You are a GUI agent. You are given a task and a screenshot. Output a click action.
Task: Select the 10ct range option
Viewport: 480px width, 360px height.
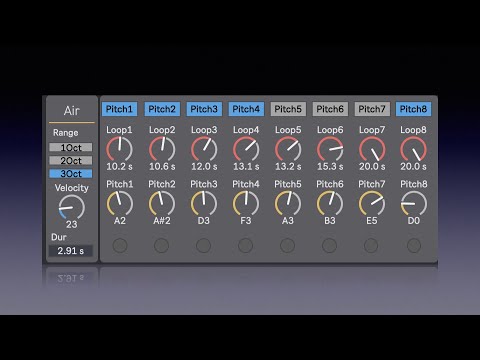click(71, 147)
